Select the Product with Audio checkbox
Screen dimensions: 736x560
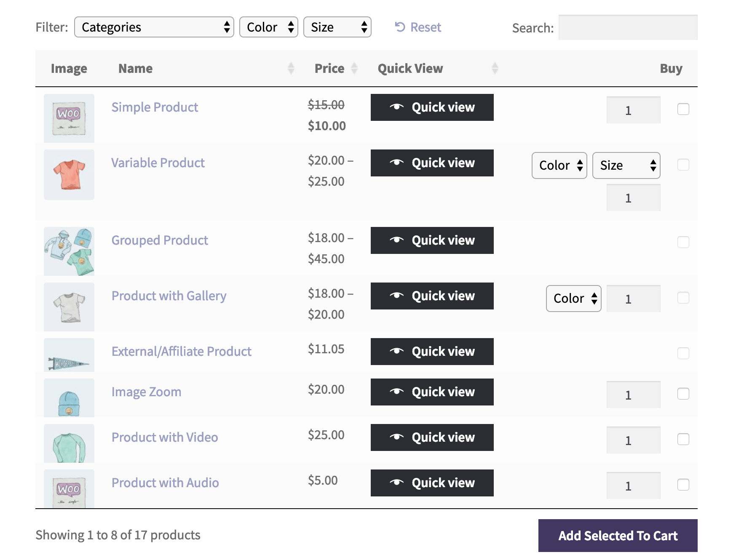click(x=683, y=485)
